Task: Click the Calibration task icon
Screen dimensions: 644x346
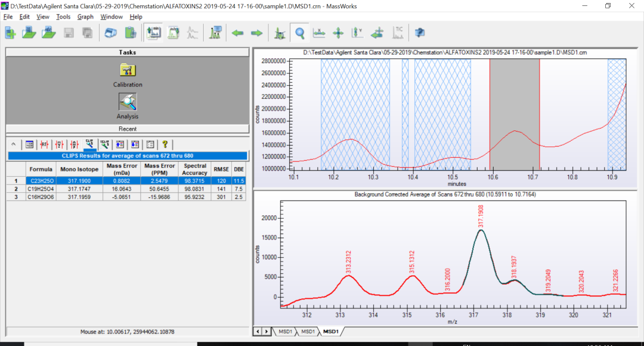Action: coord(128,71)
